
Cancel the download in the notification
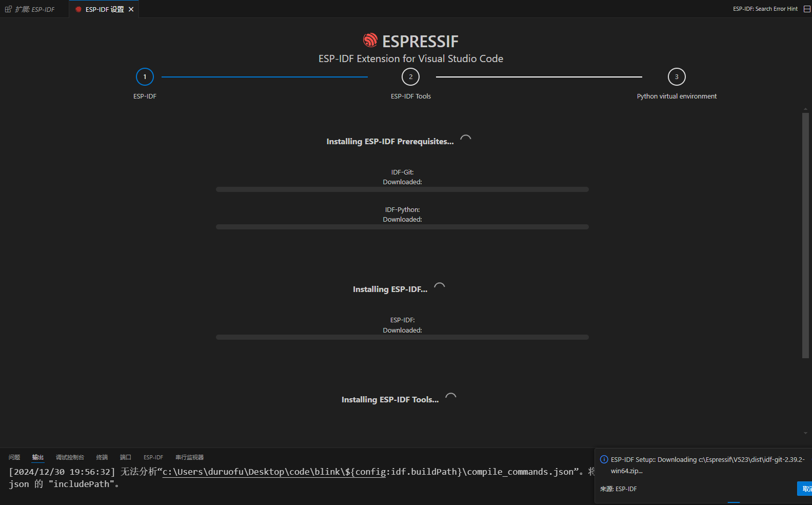(805, 489)
